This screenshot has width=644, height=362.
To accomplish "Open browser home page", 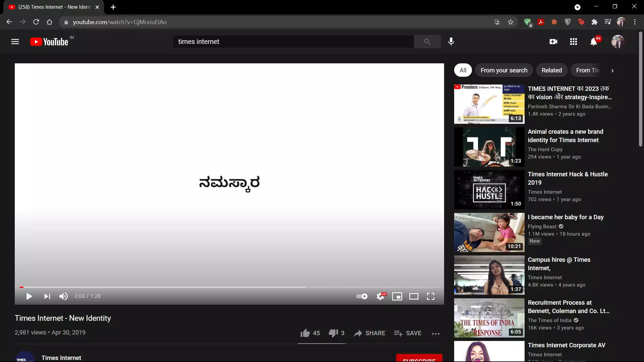I will tap(49, 22).
